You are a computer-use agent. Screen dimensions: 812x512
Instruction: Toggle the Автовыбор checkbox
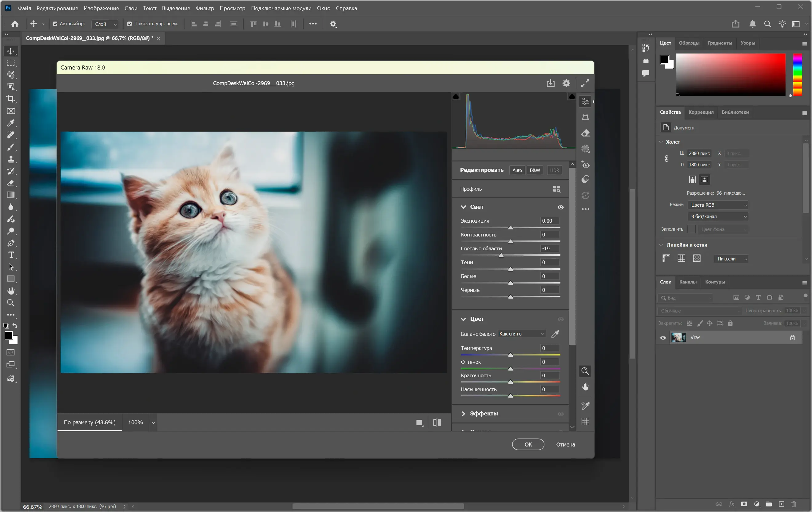click(x=55, y=24)
